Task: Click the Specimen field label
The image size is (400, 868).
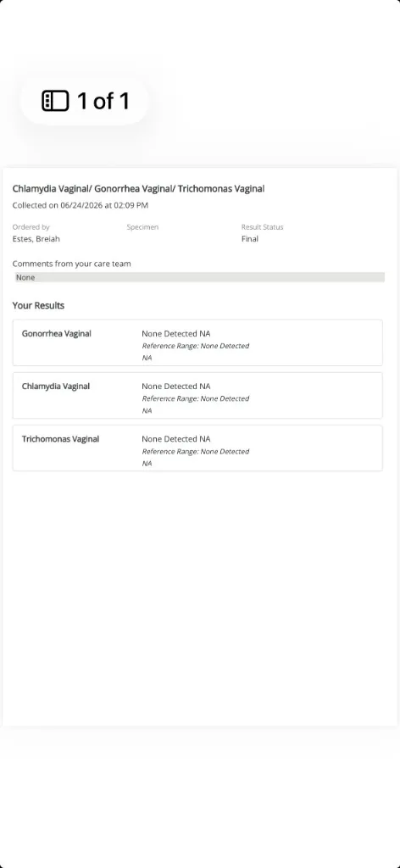Action: pos(142,227)
